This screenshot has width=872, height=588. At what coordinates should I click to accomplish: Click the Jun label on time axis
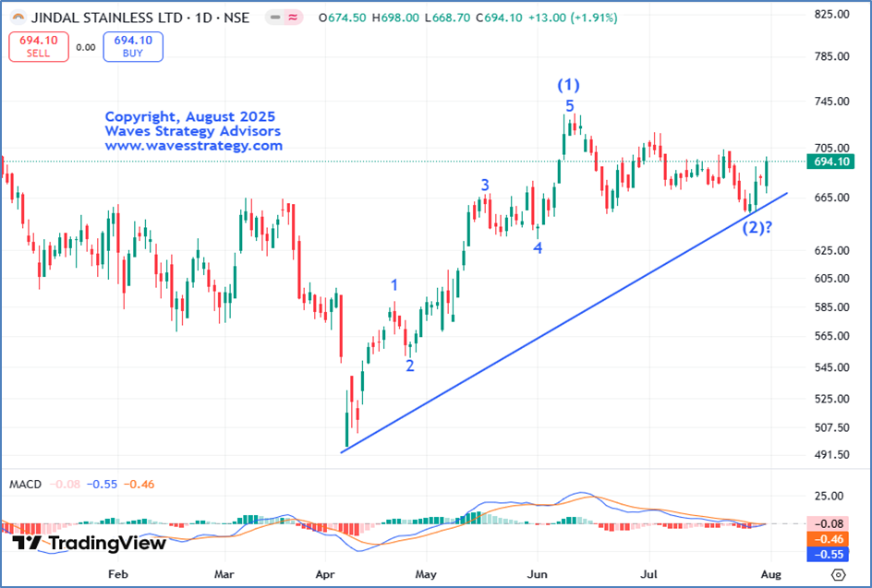[538, 574]
